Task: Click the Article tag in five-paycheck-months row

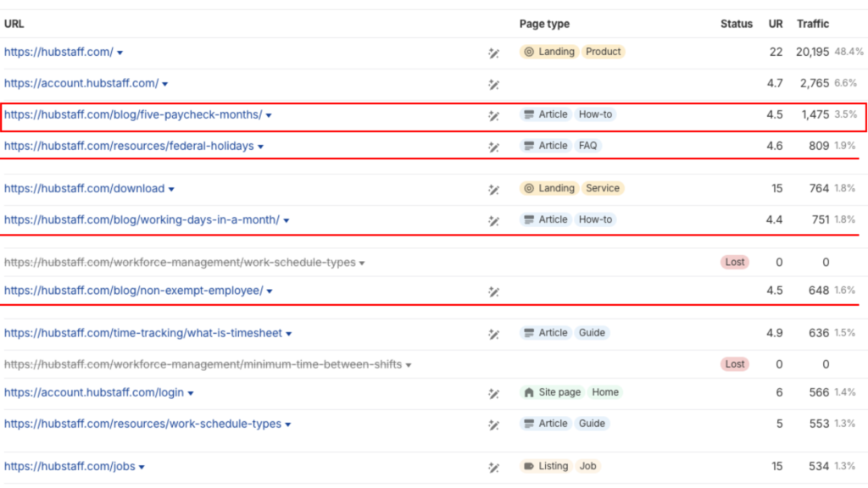Action: coord(546,114)
